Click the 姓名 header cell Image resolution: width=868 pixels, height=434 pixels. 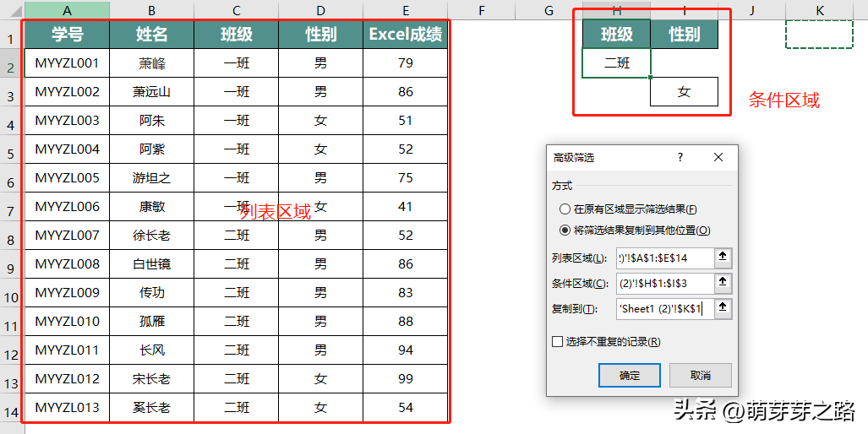coord(151,35)
